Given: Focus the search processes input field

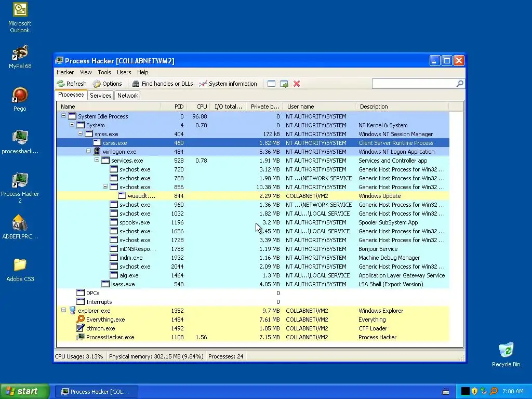Looking at the screenshot, I should 414,84.
